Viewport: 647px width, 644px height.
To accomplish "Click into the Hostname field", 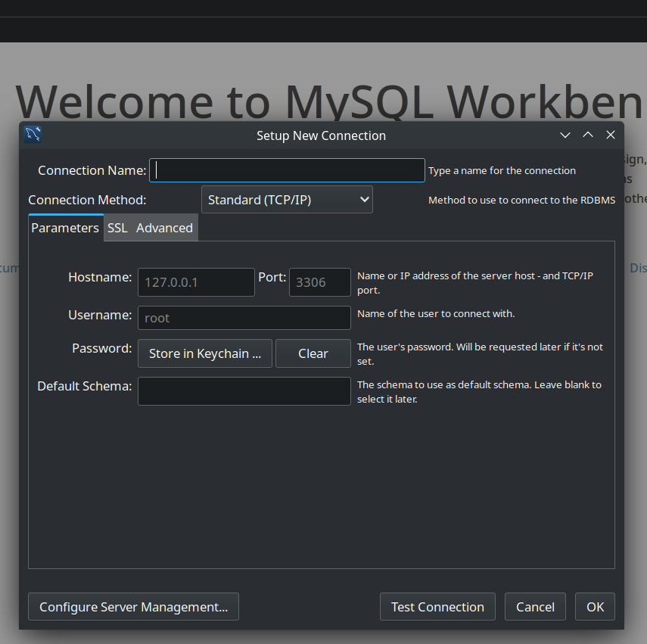I will [x=196, y=282].
